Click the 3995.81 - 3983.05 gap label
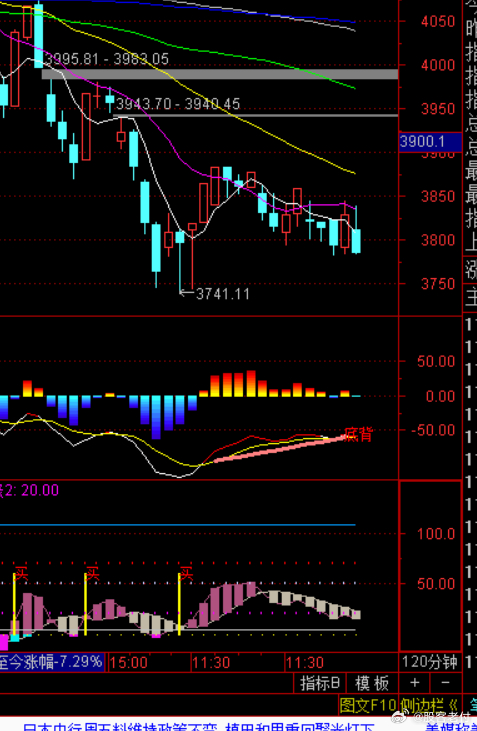Viewport: 477px width, 731px height. point(106,59)
